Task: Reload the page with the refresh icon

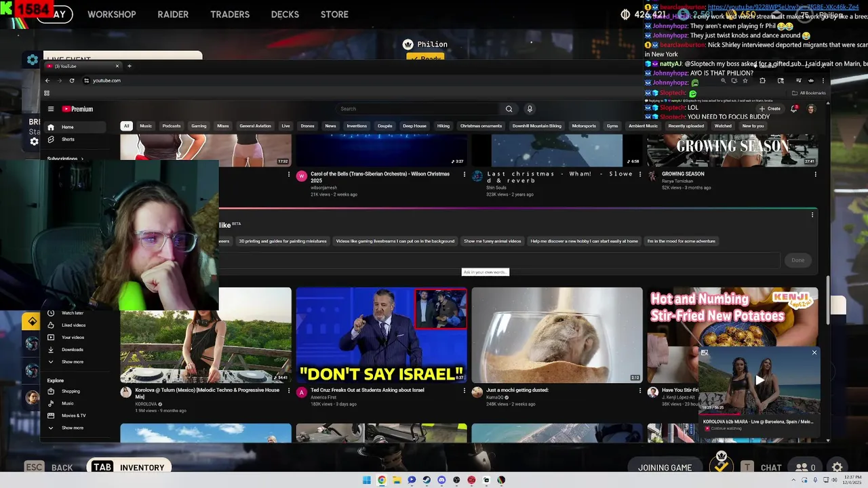Action: point(72,81)
